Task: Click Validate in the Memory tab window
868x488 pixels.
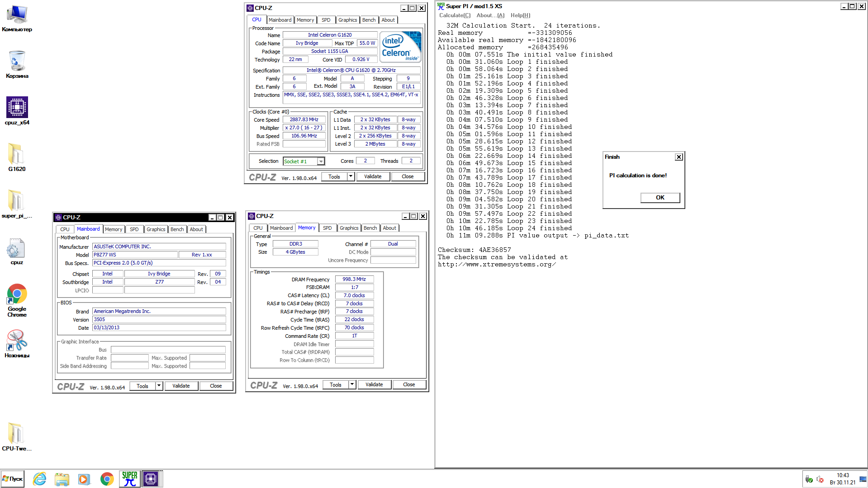Action: (x=374, y=385)
